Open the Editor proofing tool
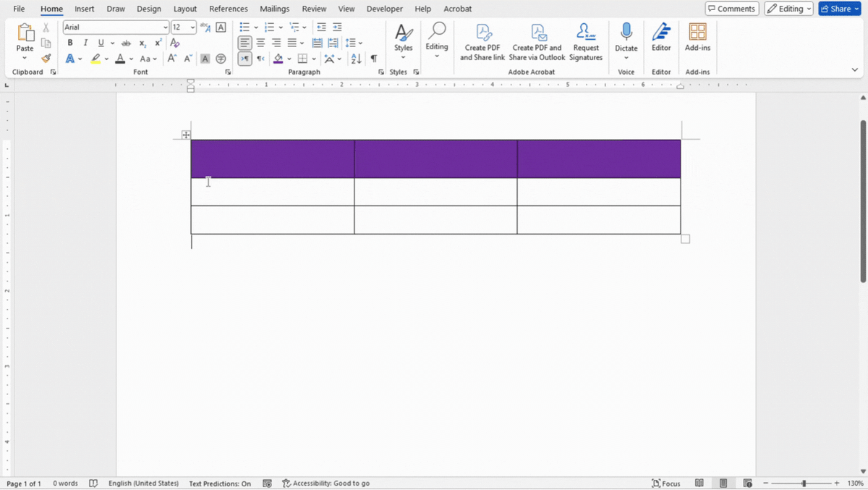Screen dimensions: 868x490 [x=661, y=38]
